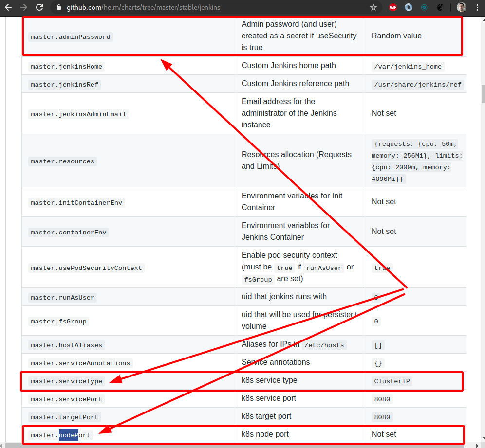Open the teal round extension icon
Viewport: 485px width, 448px height.
[x=424, y=7]
